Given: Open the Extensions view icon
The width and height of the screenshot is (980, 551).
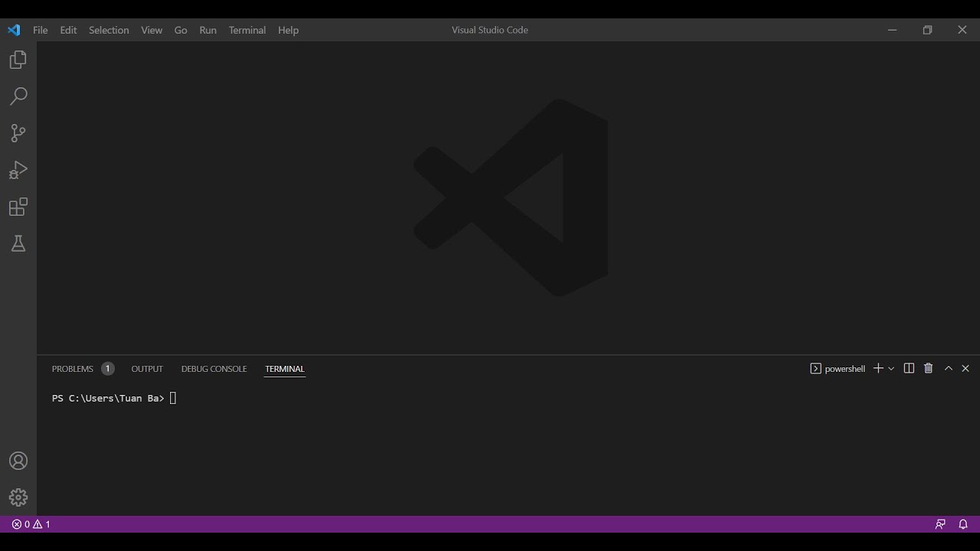Looking at the screenshot, I should pos(18,207).
